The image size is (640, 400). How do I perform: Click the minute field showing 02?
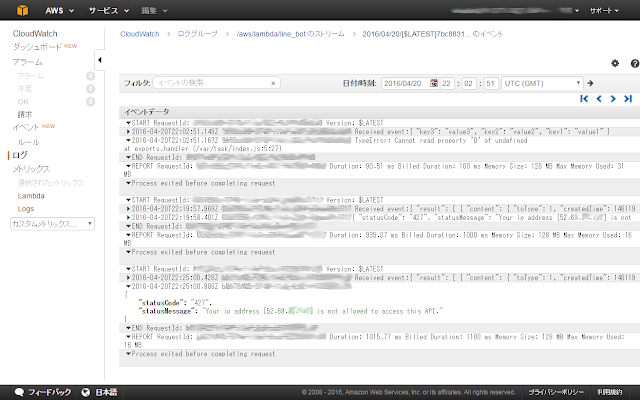pos(469,83)
